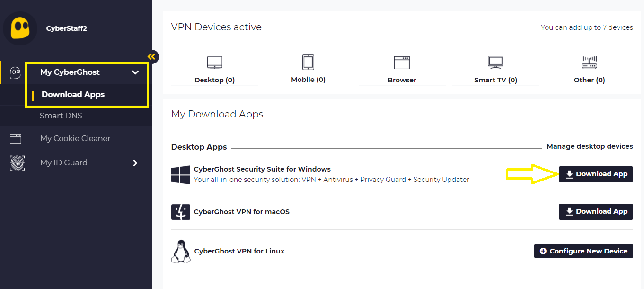Click the CyberGhost VPN for macOS title
Screen dimensions: 644x289
(242, 212)
